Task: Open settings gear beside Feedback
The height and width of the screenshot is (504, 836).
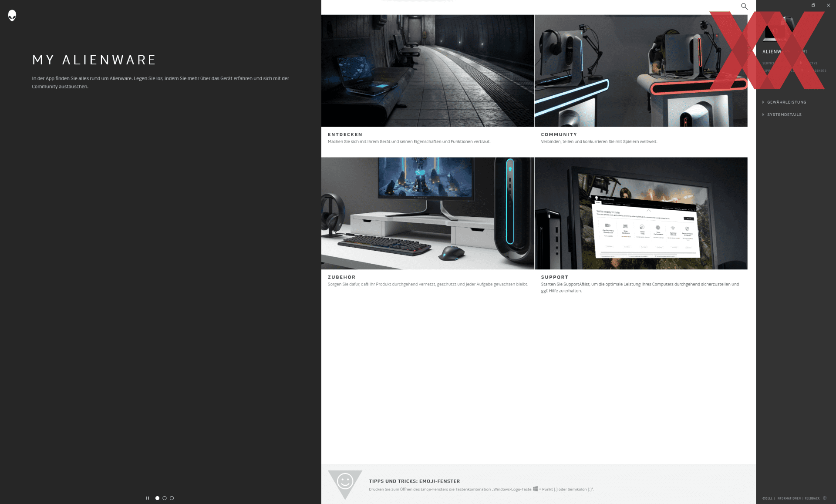Action: pos(825,498)
